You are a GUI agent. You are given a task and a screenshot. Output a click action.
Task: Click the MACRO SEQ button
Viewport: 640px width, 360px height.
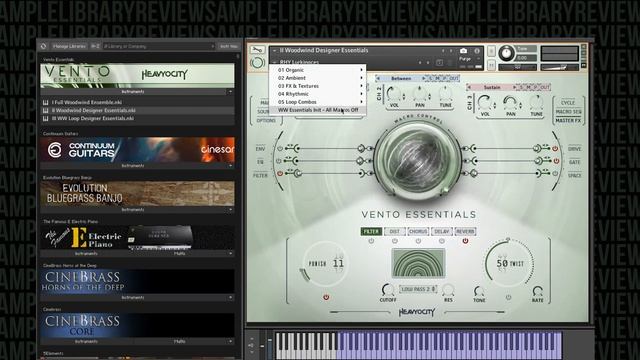(568, 112)
